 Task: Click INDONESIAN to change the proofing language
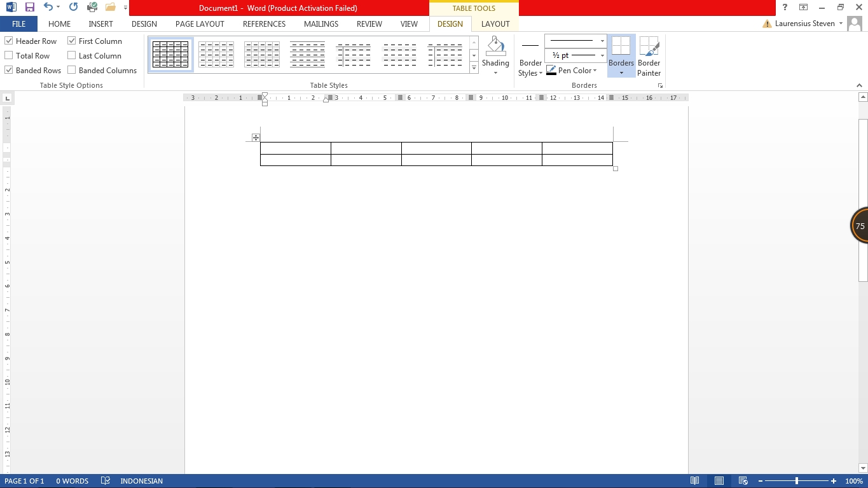coord(141,480)
